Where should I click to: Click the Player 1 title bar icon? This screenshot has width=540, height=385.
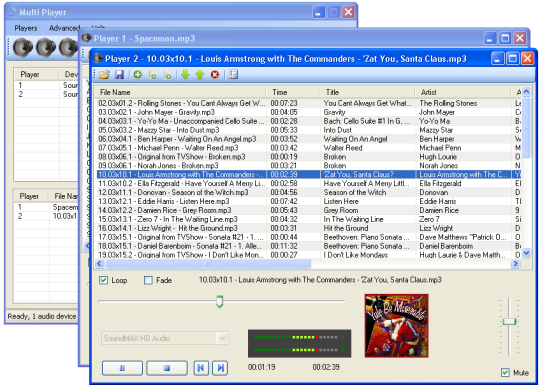86,38
